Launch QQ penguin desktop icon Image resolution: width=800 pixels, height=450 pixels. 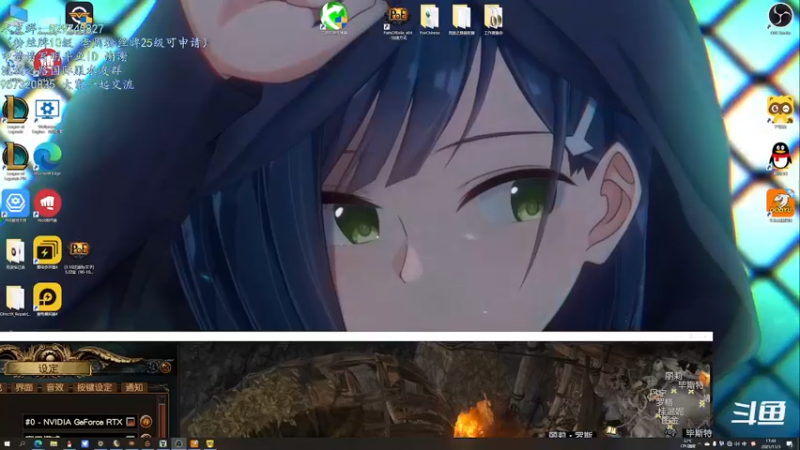click(780, 158)
